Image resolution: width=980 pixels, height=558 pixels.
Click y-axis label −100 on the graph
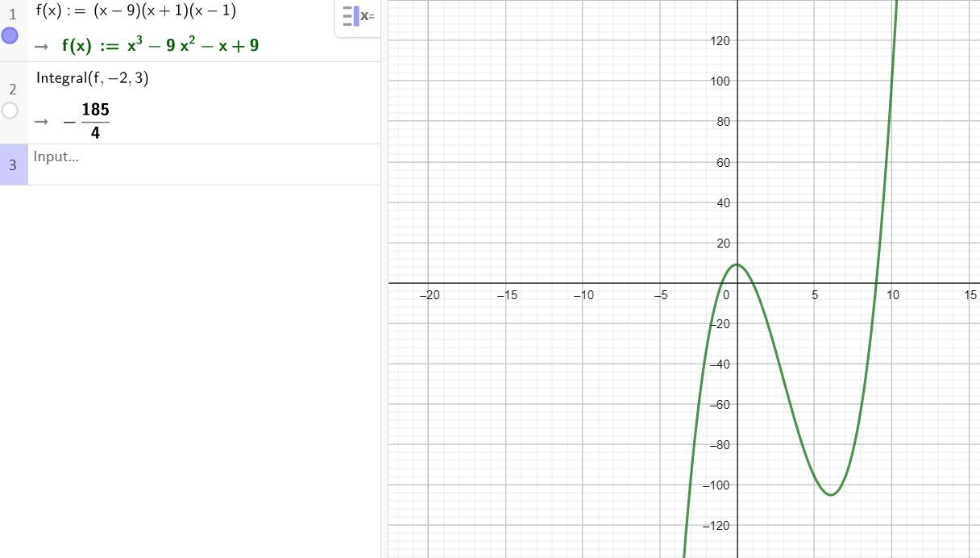point(716,485)
